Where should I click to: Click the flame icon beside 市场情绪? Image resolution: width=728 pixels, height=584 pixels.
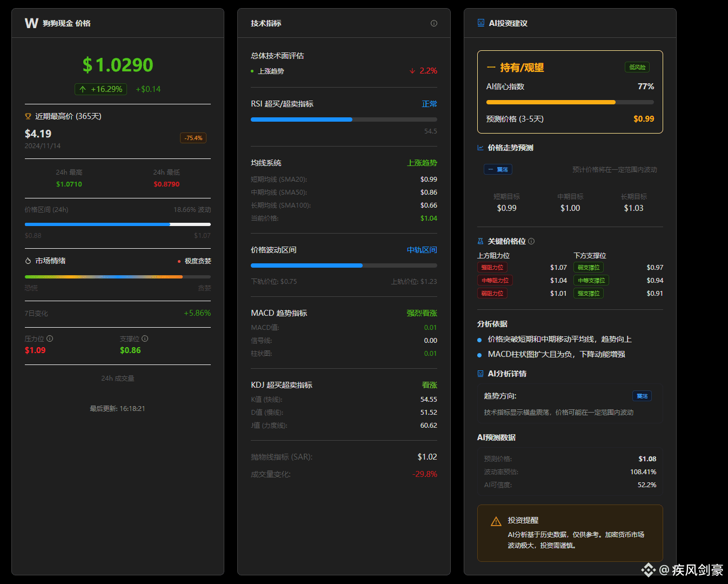28,261
